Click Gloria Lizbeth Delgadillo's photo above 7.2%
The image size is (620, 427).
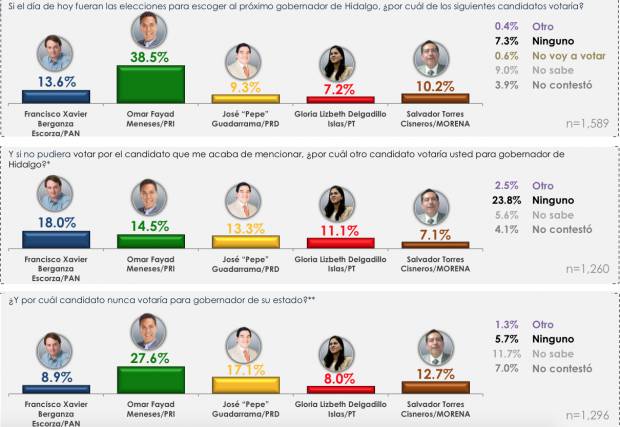(x=337, y=65)
